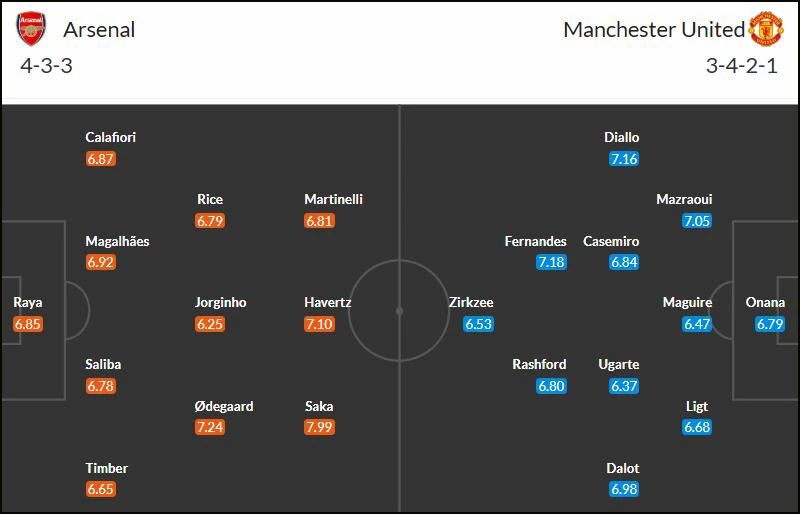
Task: Click Havertz's 7.10 rating badge
Action: 319,324
